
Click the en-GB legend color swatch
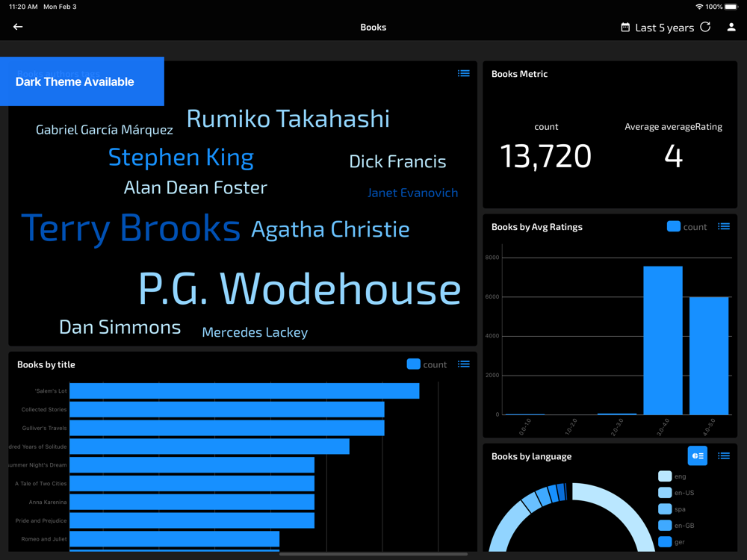pyautogui.click(x=665, y=525)
